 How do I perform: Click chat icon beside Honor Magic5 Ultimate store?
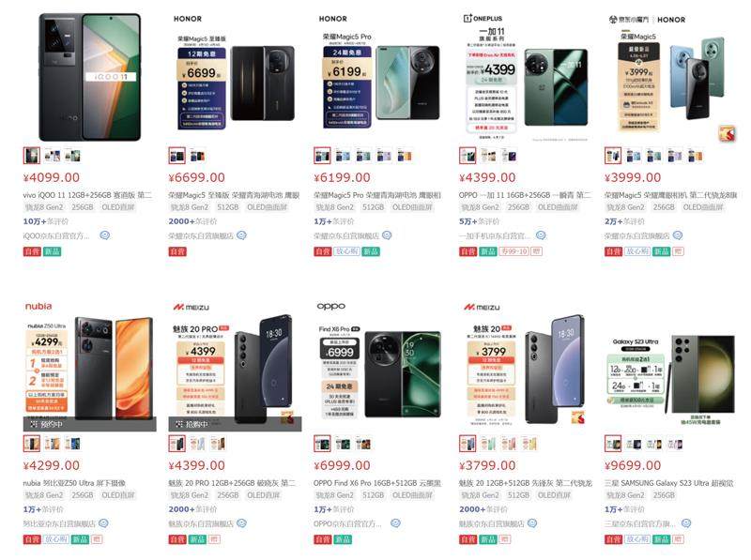(241, 235)
